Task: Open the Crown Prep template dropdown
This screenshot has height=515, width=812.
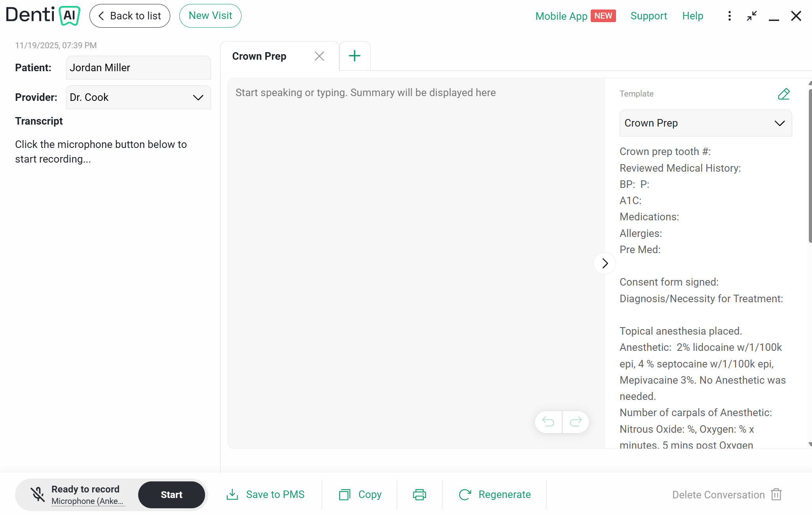Action: tap(706, 123)
